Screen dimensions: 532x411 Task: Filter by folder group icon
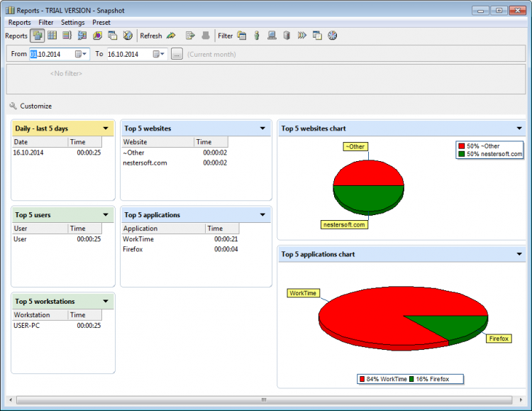[242, 35]
